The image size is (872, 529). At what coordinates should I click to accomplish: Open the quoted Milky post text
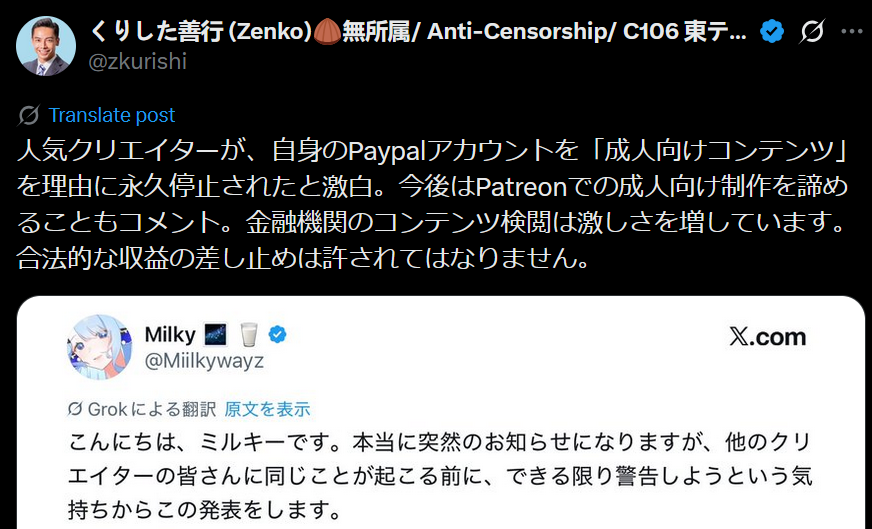point(439,476)
